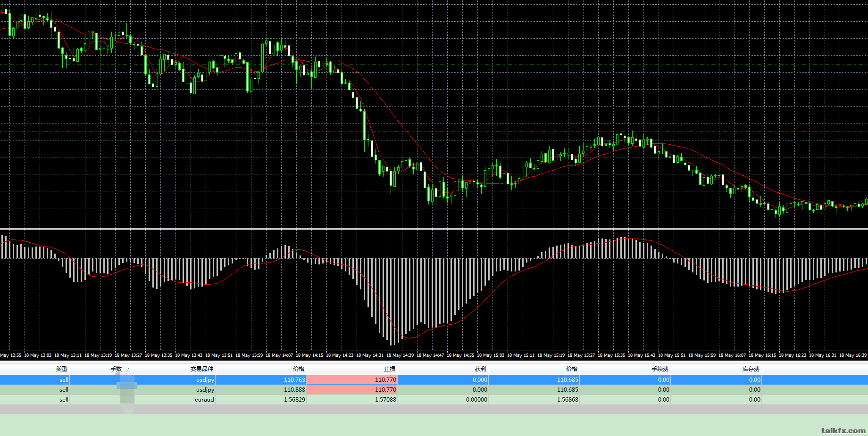This screenshot has height=436, width=868.
Task: Click the 18 May 15:03 time label
Action: (x=491, y=355)
